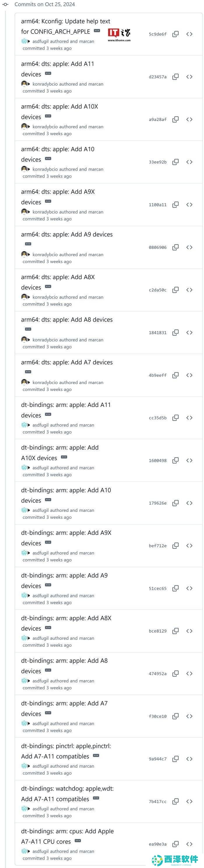Open commit hash link 1841831
The image size is (204, 868).
pos(157,333)
